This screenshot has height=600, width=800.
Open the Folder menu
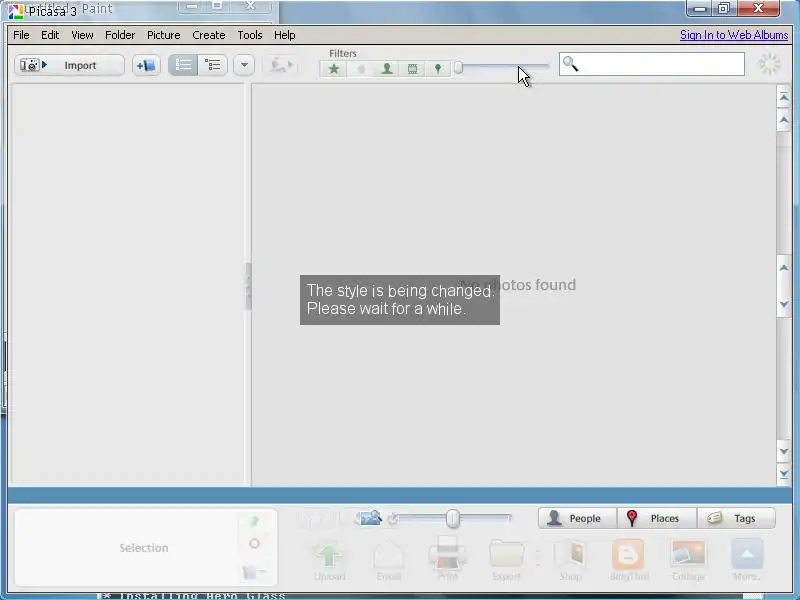120,35
